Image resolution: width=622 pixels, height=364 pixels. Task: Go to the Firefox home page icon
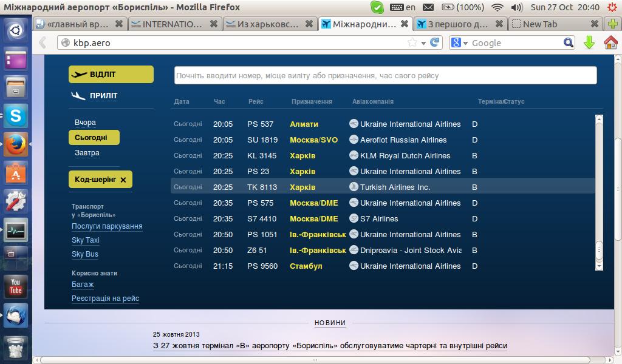click(610, 42)
